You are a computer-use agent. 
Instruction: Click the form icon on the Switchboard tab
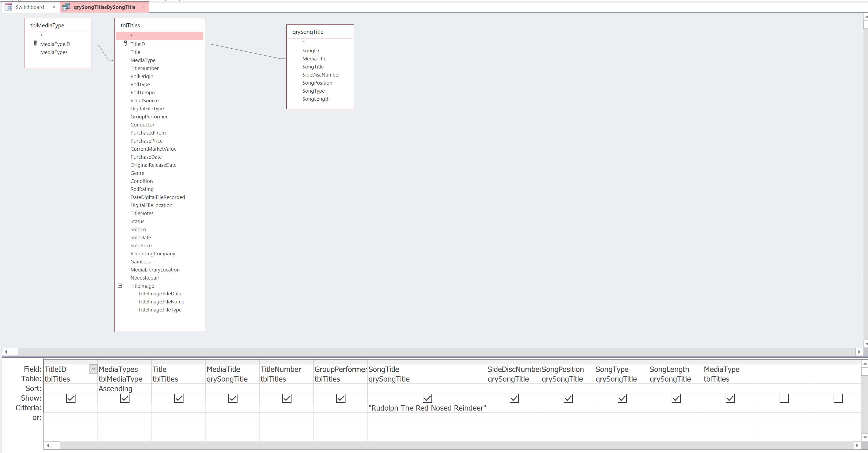pos(8,7)
